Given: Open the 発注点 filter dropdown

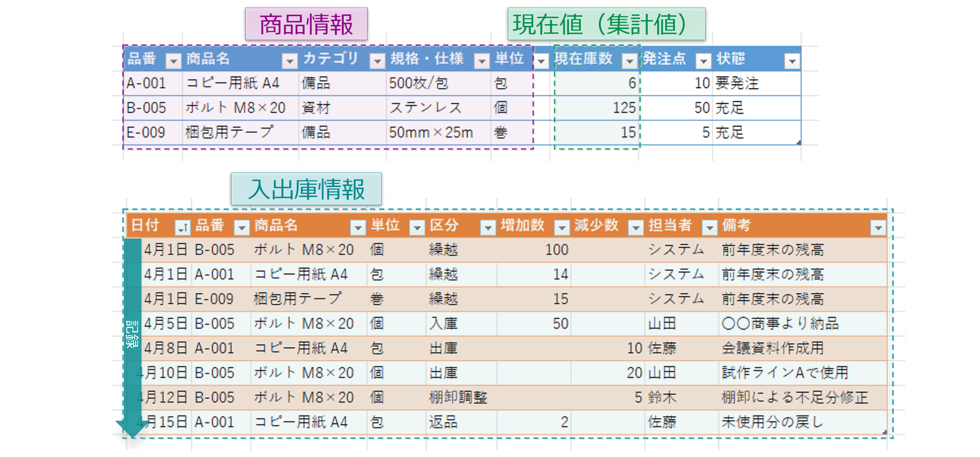Looking at the screenshot, I should pyautogui.click(x=704, y=61).
